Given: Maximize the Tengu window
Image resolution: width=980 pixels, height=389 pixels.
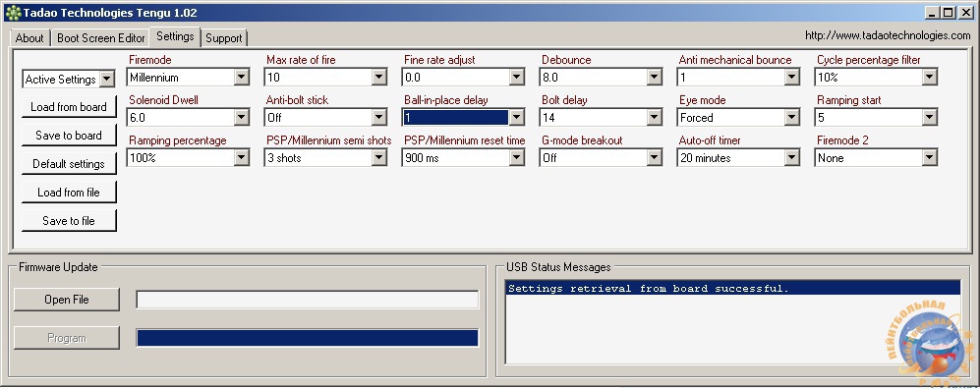Looking at the screenshot, I should click(949, 12).
